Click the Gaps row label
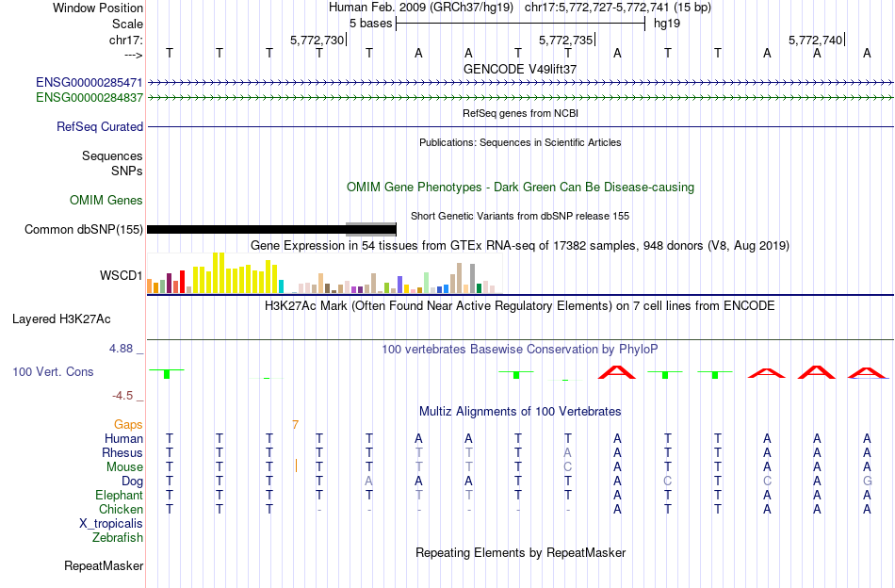895x588 pixels. (128, 424)
